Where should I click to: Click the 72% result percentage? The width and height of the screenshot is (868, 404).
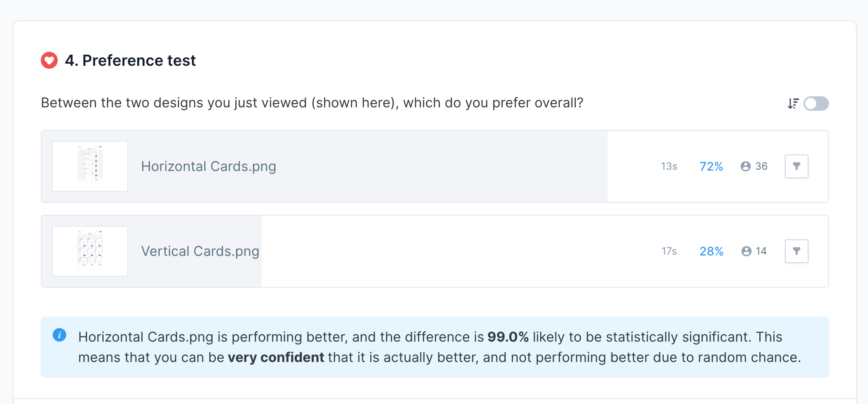click(711, 166)
